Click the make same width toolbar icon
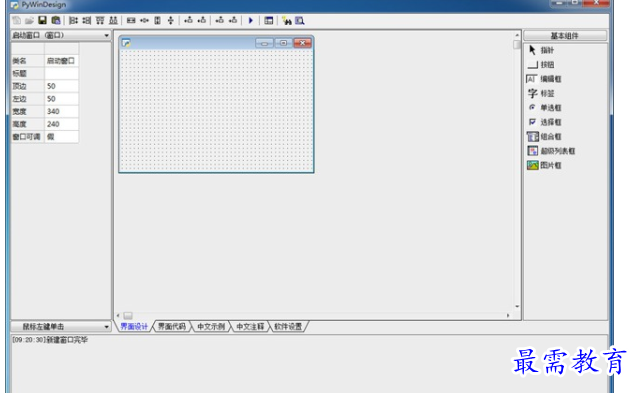The width and height of the screenshot is (635, 393). click(x=131, y=20)
